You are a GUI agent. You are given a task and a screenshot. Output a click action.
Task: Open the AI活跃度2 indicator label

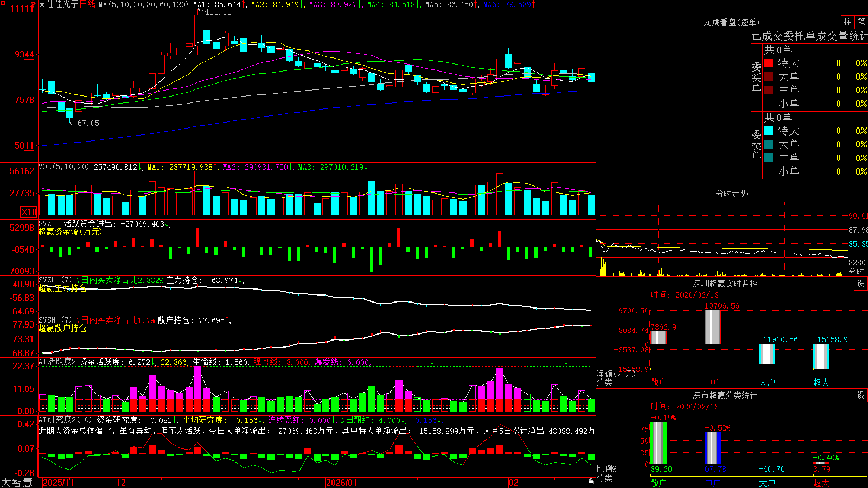click(58, 362)
